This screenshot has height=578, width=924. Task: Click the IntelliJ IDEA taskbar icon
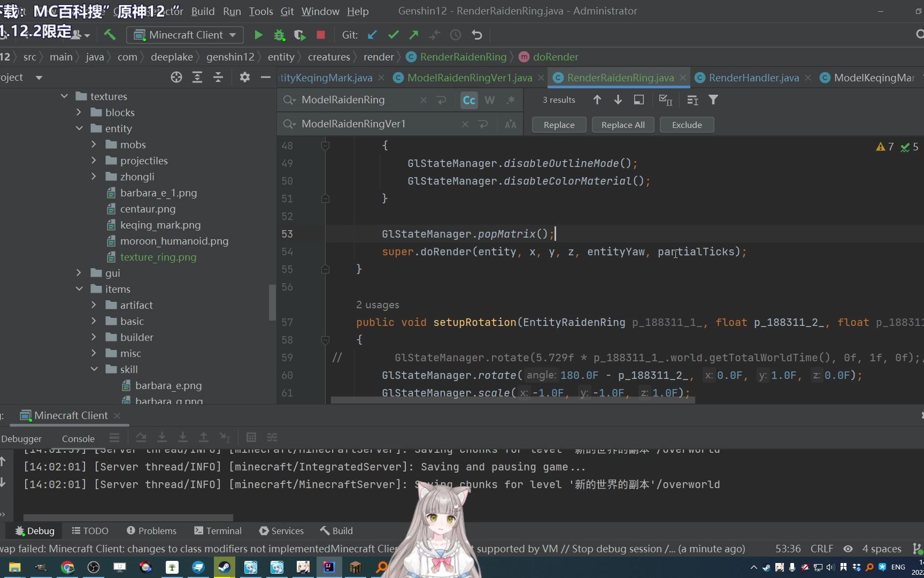[329, 567]
